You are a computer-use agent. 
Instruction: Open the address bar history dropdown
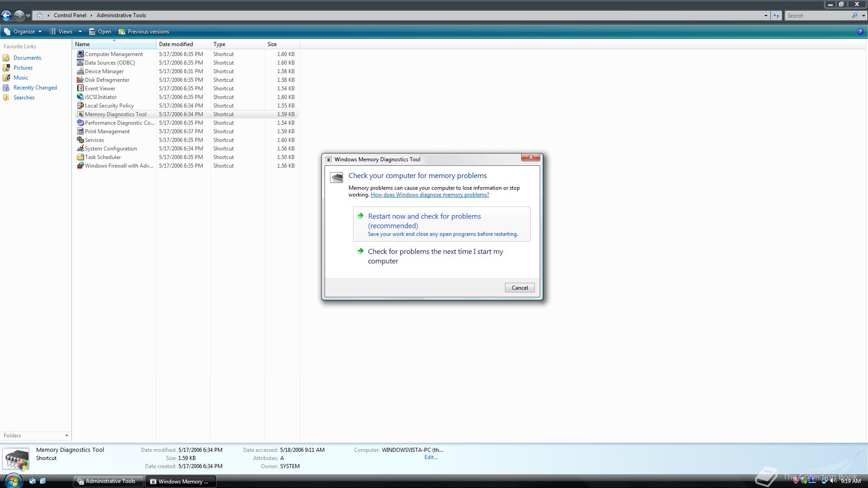pos(766,16)
